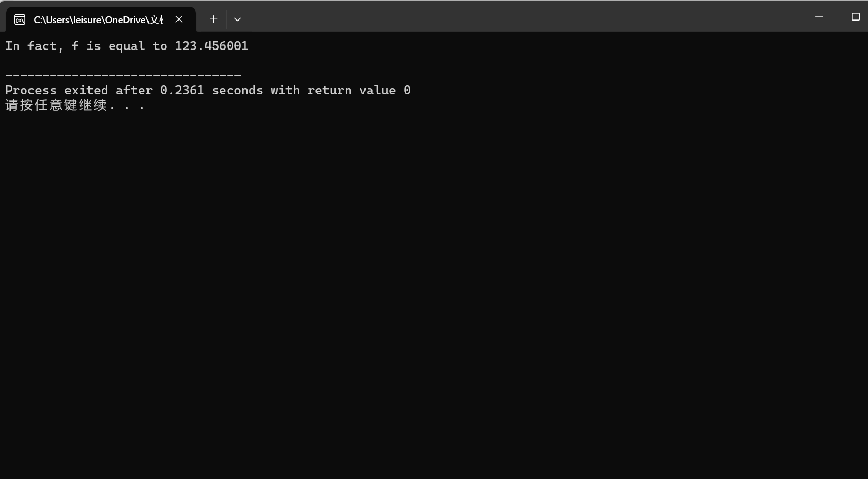868x479 pixels.
Task: Click the word "exited" in the process line
Action: coord(86,90)
